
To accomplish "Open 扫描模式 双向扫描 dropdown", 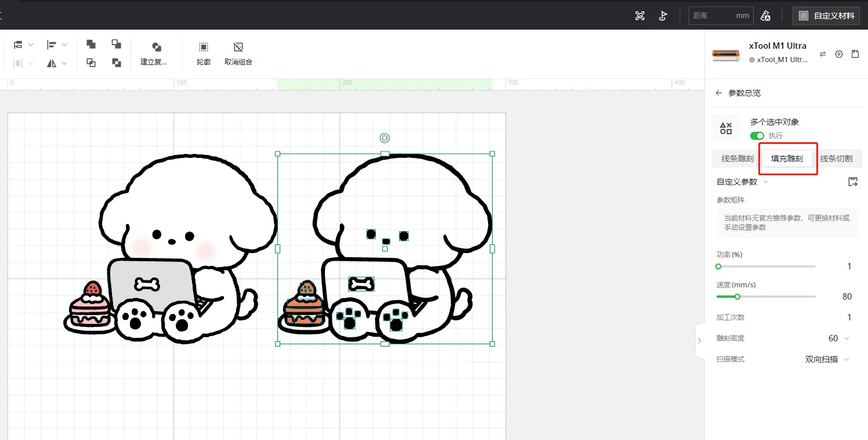I will click(827, 359).
